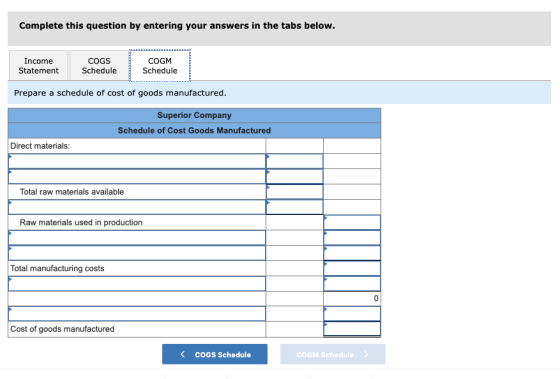Click the Direct materials: label
This screenshot has height=379, width=560.
click(40, 146)
